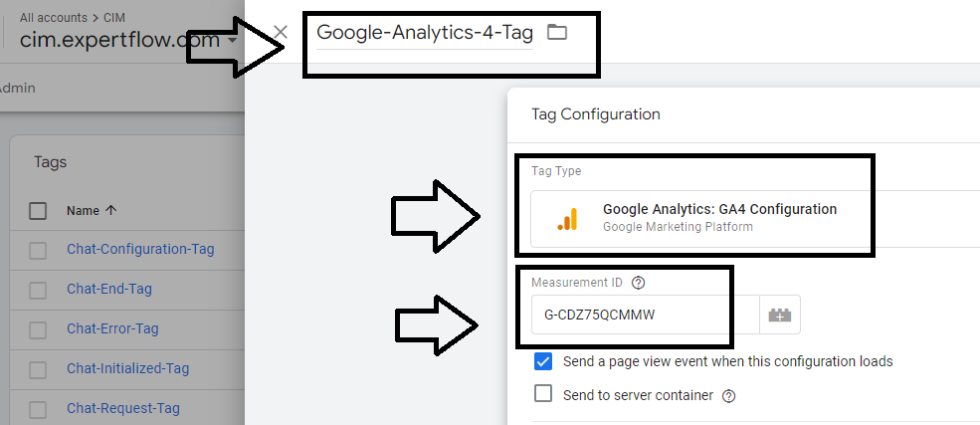980x425 pixels.
Task: Click the Google Analytics bar chart icon
Action: pyautogui.click(x=567, y=219)
